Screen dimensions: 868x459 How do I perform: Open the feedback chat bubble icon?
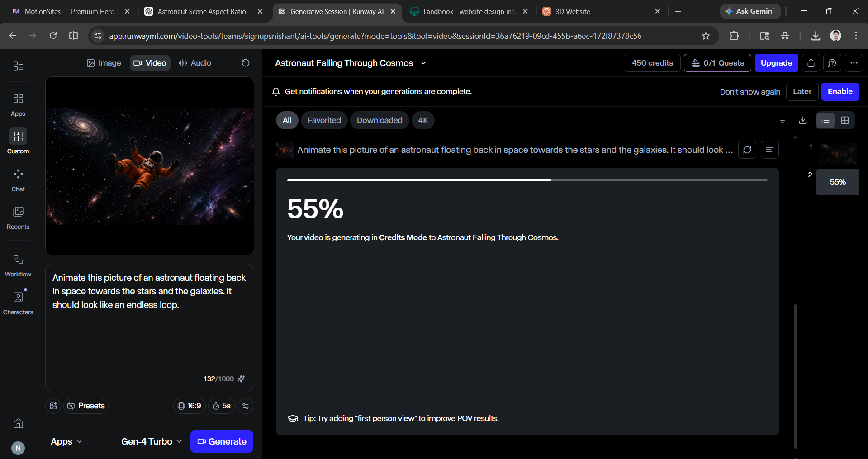click(832, 63)
